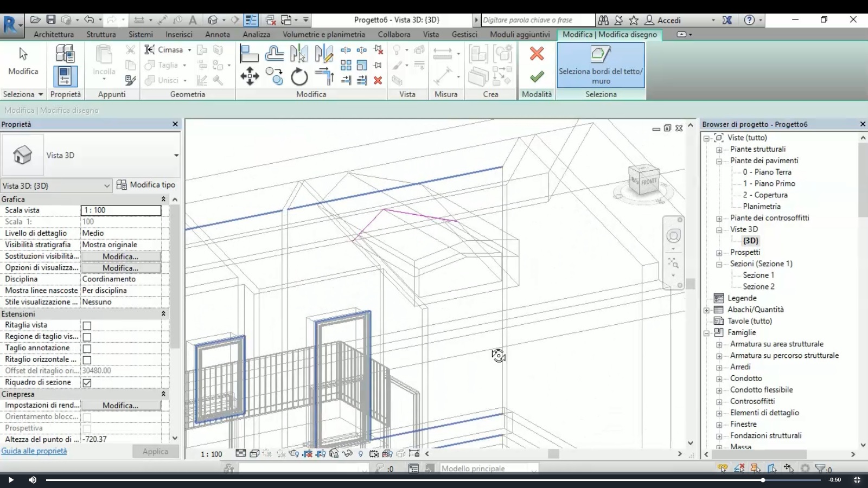Select the Align tool icon
Screen dimensions: 868x488
click(249, 54)
